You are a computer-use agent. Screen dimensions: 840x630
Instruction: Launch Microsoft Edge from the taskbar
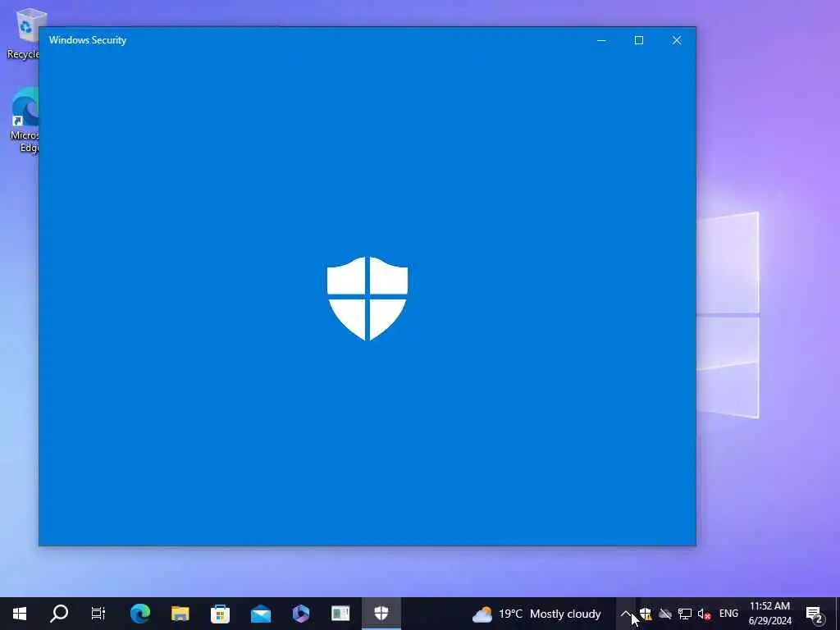click(140, 614)
